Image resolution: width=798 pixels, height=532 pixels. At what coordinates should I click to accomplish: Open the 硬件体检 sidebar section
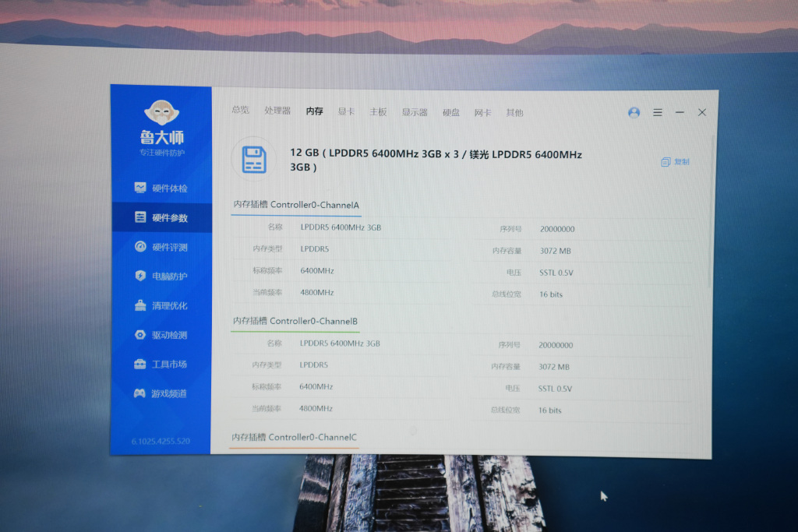pyautogui.click(x=161, y=188)
